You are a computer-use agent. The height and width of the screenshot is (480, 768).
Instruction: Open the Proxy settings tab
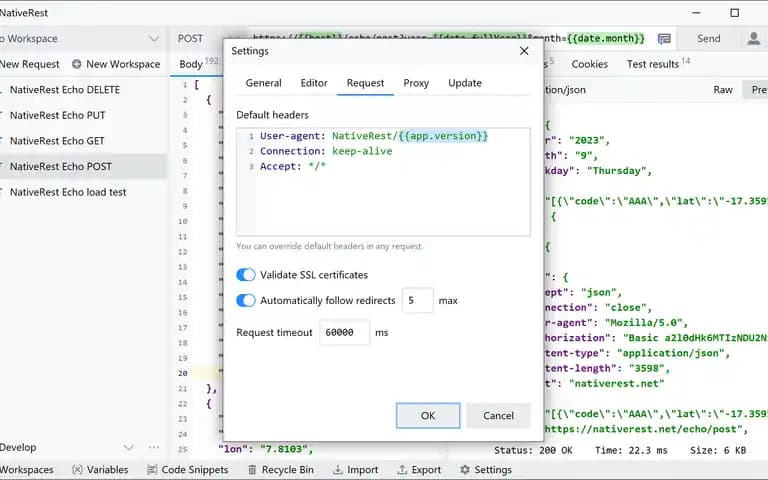pos(416,83)
